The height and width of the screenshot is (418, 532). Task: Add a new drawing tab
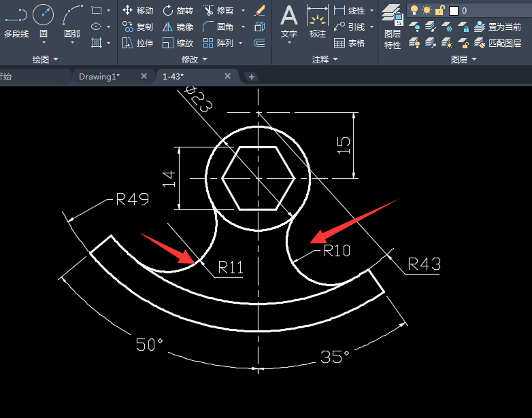click(x=252, y=77)
